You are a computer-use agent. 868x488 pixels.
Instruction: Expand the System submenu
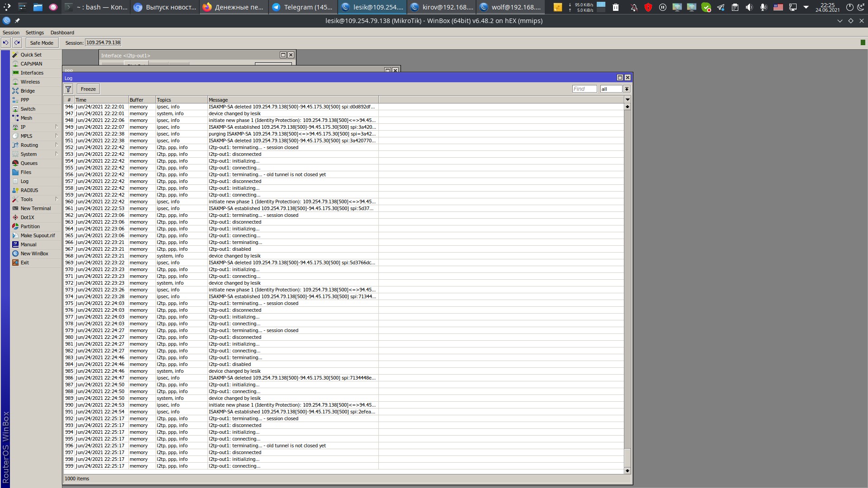coord(57,154)
